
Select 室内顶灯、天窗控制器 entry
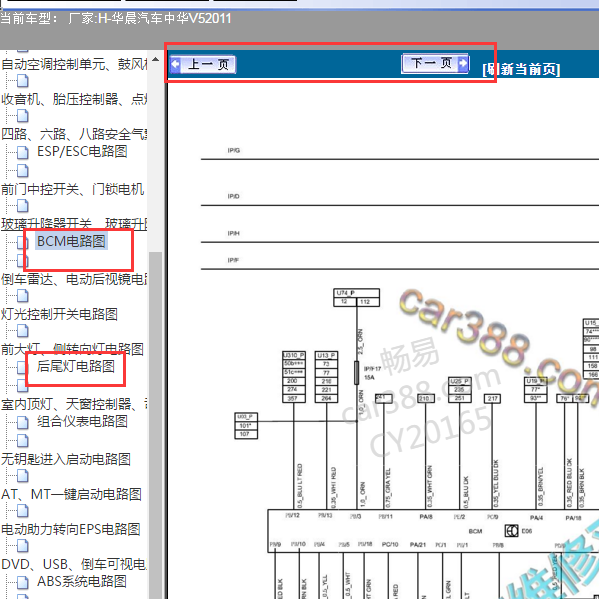74,404
